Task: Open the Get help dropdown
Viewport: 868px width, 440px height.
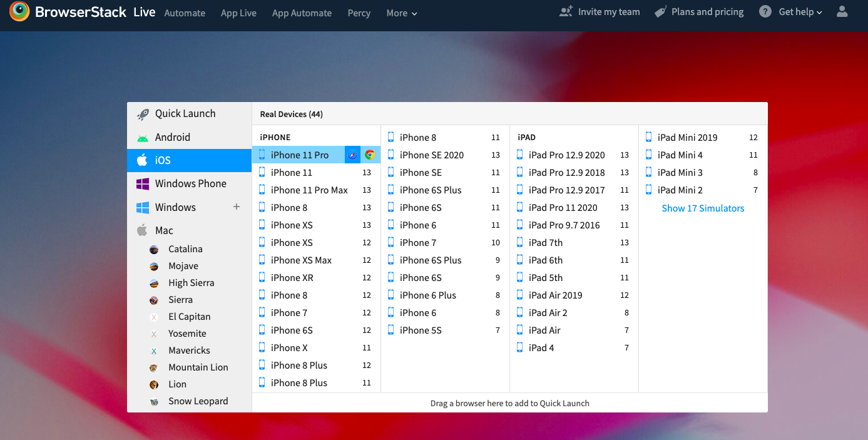Action: (800, 11)
